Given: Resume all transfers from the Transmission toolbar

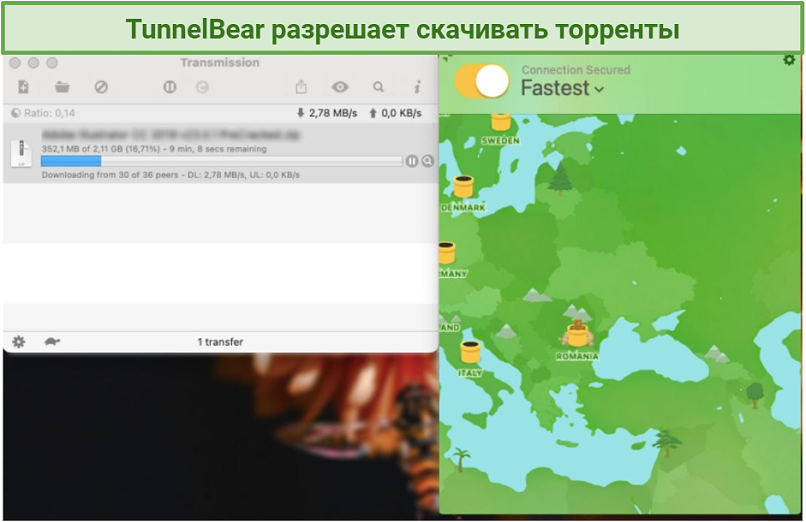Looking at the screenshot, I should pyautogui.click(x=203, y=87).
